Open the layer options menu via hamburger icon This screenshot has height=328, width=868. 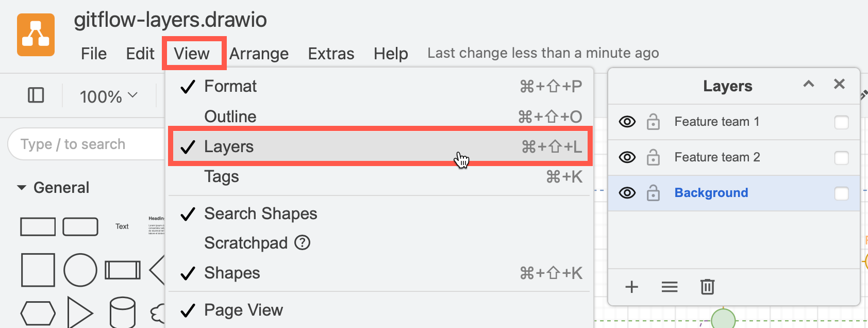(669, 287)
